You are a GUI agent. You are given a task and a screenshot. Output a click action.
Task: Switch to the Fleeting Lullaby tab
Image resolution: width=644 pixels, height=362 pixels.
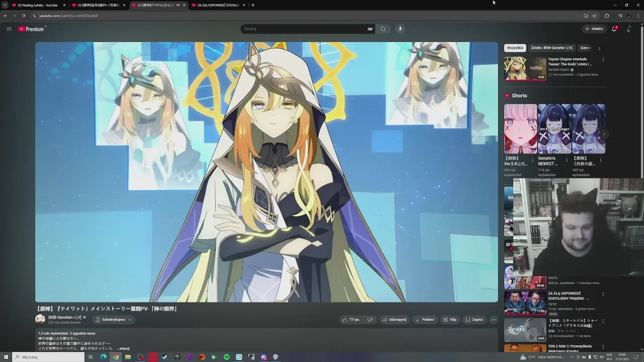coord(38,5)
